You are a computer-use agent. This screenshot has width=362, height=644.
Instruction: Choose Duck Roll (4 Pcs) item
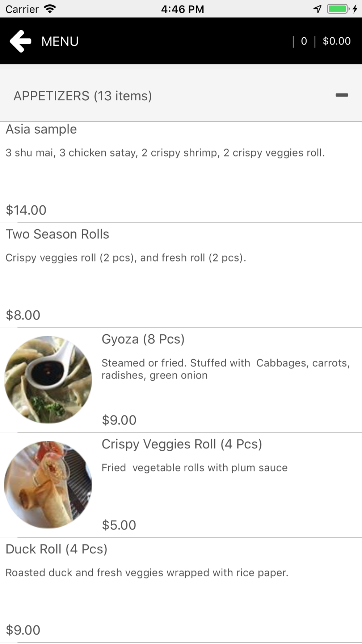tap(56, 549)
